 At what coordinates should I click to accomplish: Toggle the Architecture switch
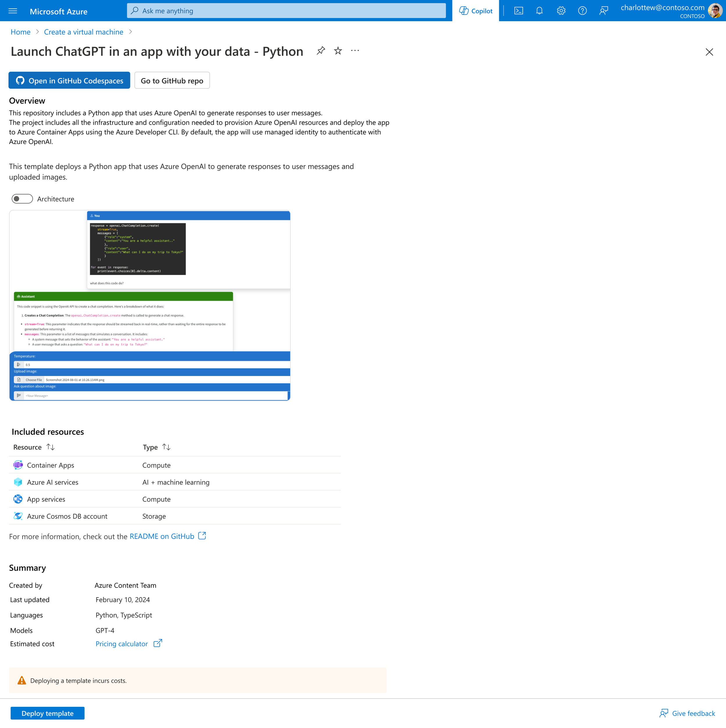[x=22, y=199]
